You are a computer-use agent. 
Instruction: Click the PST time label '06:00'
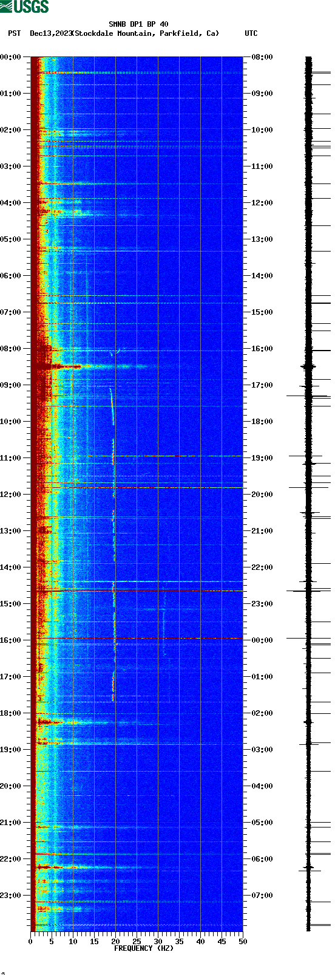(11, 276)
